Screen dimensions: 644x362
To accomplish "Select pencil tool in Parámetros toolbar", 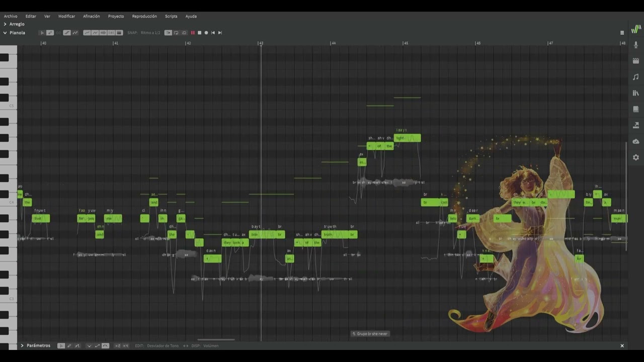I will pos(69,346).
